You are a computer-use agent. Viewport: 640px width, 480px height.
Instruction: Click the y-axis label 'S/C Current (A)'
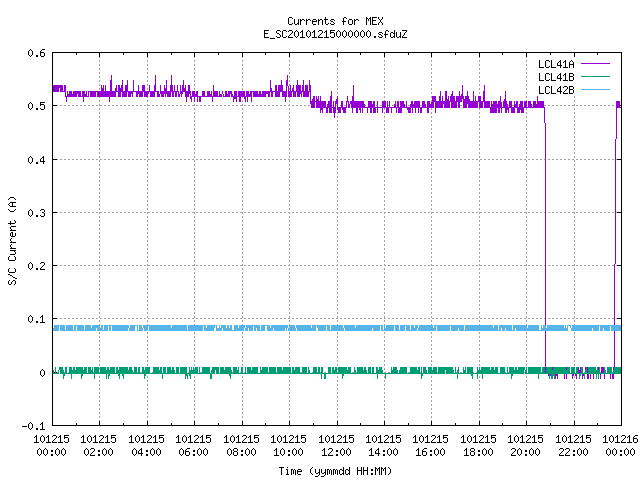12,240
